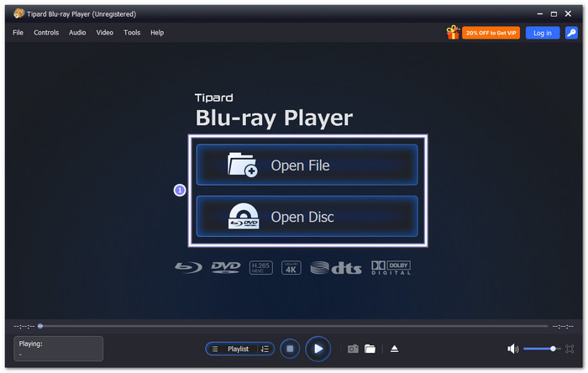Open the File menu
This screenshot has width=588, height=373.
pos(18,33)
